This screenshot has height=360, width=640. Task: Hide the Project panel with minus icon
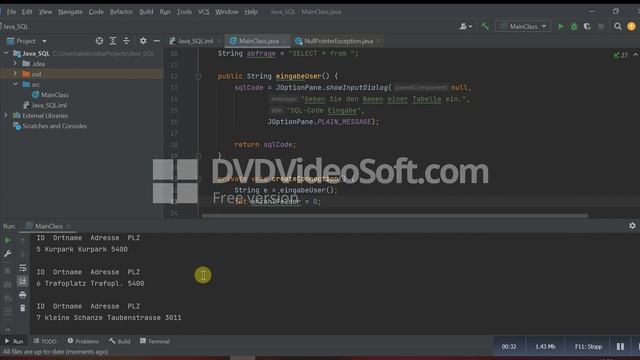tap(157, 41)
